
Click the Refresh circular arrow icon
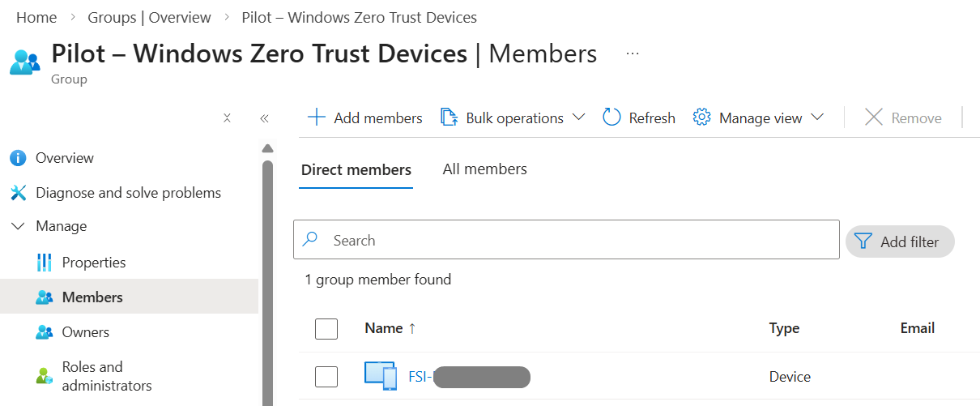612,118
